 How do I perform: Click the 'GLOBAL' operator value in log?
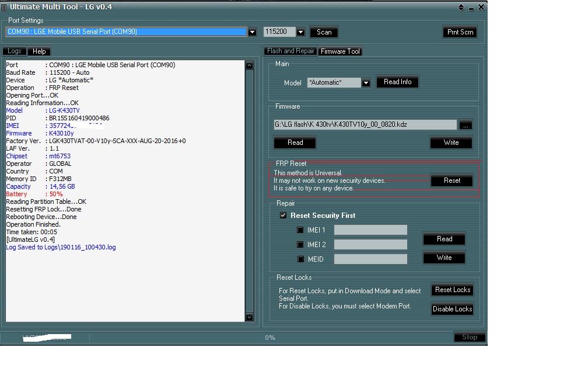tap(61, 164)
